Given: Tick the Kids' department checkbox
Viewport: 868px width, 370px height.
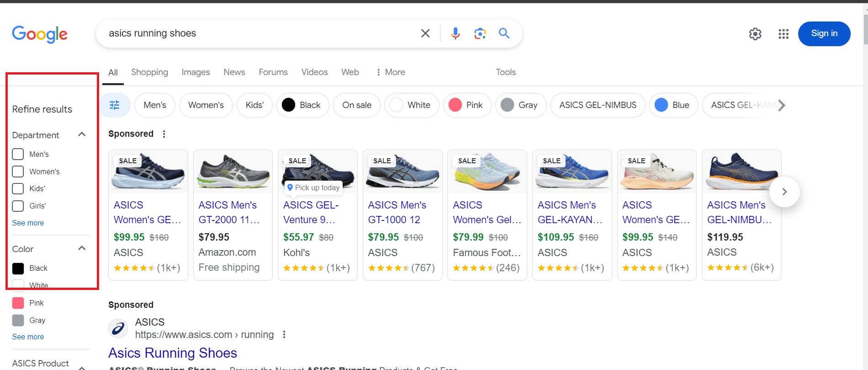Looking at the screenshot, I should [18, 188].
